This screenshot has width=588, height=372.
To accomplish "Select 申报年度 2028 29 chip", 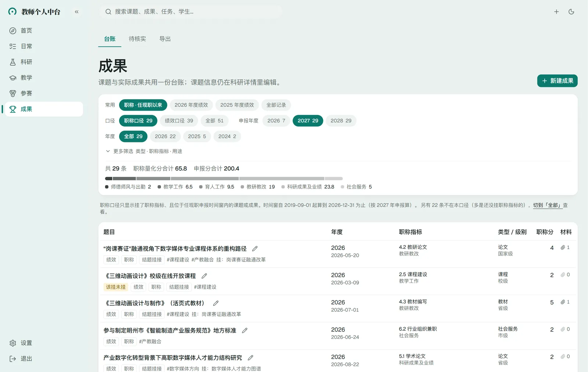I will 341,121.
